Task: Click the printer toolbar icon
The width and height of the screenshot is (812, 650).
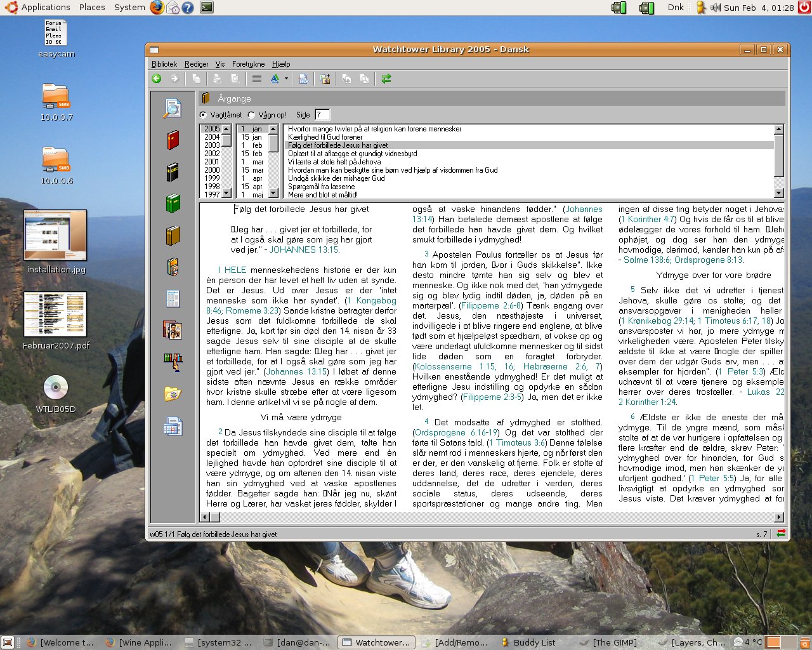Action: tap(217, 79)
